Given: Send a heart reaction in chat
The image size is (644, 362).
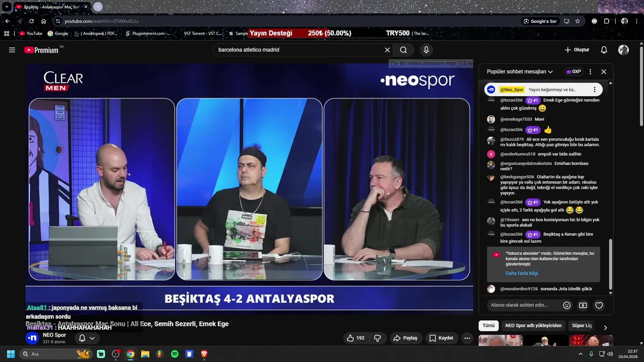Looking at the screenshot, I should 599,305.
